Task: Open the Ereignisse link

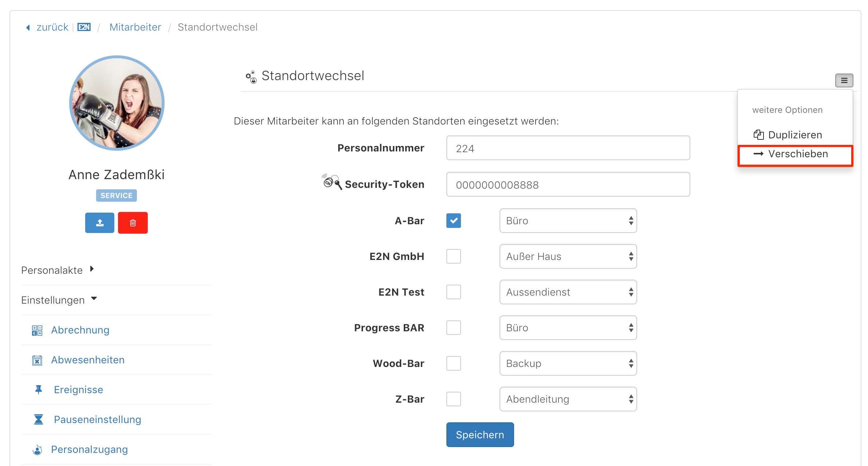Action: (x=78, y=390)
